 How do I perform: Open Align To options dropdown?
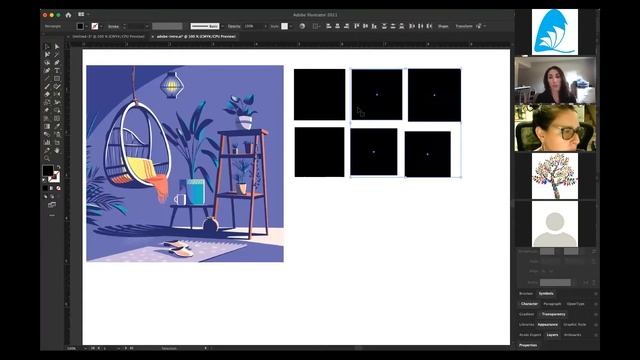click(316, 26)
